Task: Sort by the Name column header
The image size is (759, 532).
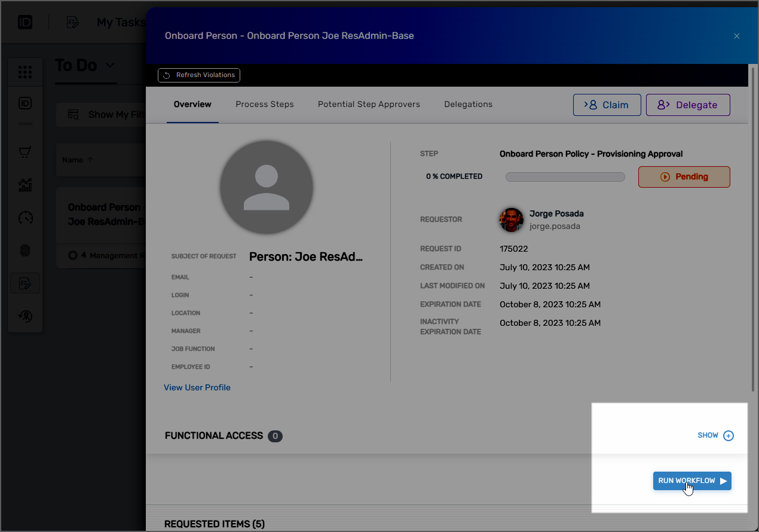Action: tap(78, 160)
